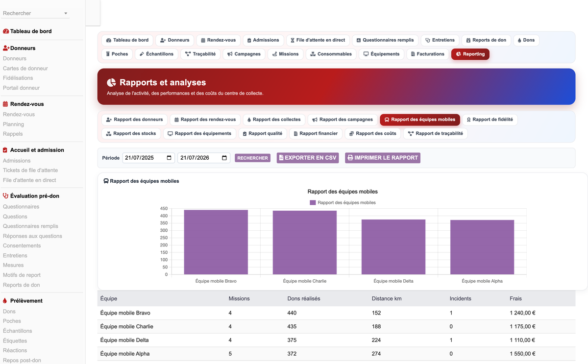Open the Rechercher dropdown arrow
The height and width of the screenshot is (364, 588).
click(66, 13)
